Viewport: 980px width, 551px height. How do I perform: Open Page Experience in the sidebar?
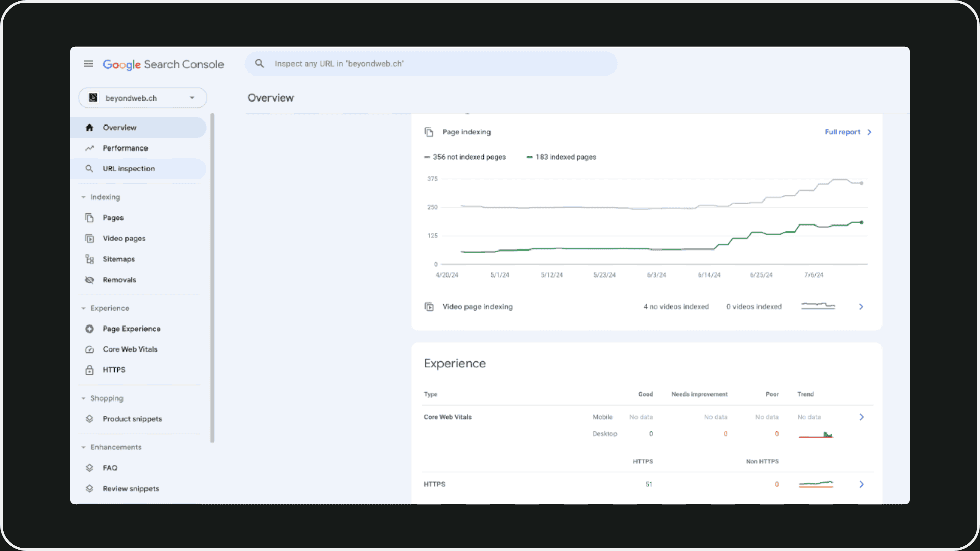point(138,329)
